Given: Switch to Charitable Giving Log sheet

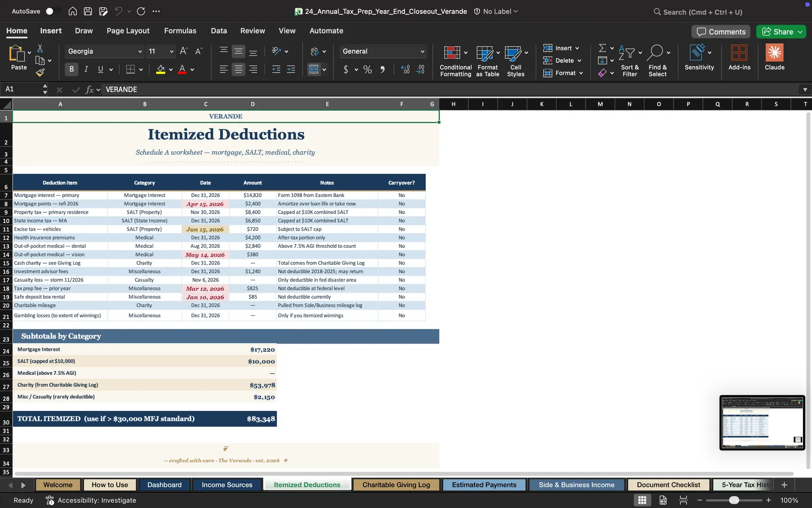Looking at the screenshot, I should click(396, 485).
